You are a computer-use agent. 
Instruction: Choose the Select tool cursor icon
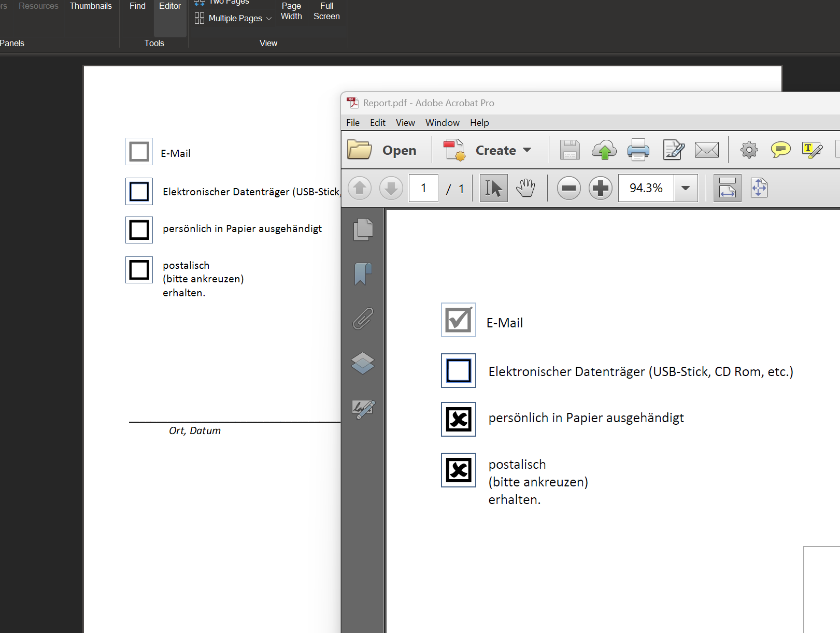(x=493, y=188)
